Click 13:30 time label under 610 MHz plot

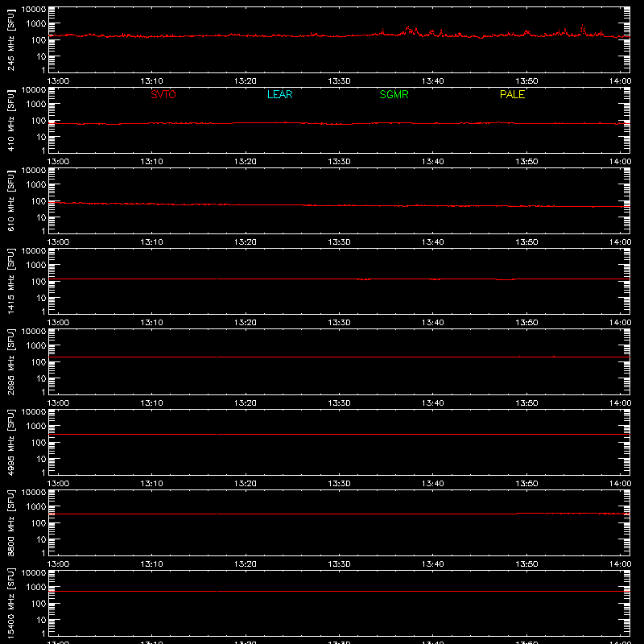coord(339,242)
